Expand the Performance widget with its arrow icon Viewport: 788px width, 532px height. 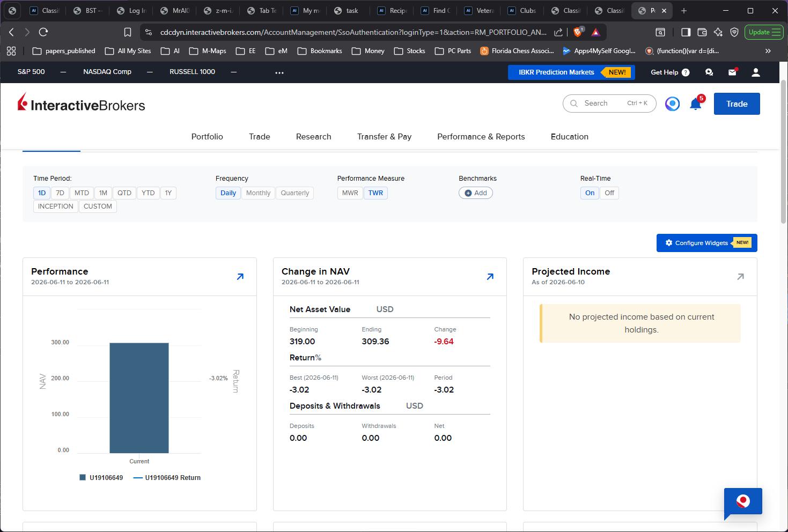(x=240, y=277)
